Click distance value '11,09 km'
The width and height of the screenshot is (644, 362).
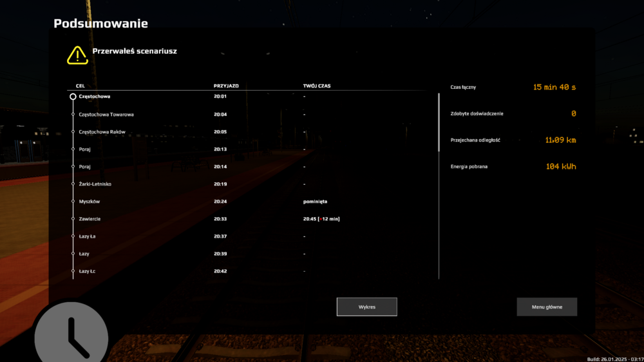pos(561,140)
